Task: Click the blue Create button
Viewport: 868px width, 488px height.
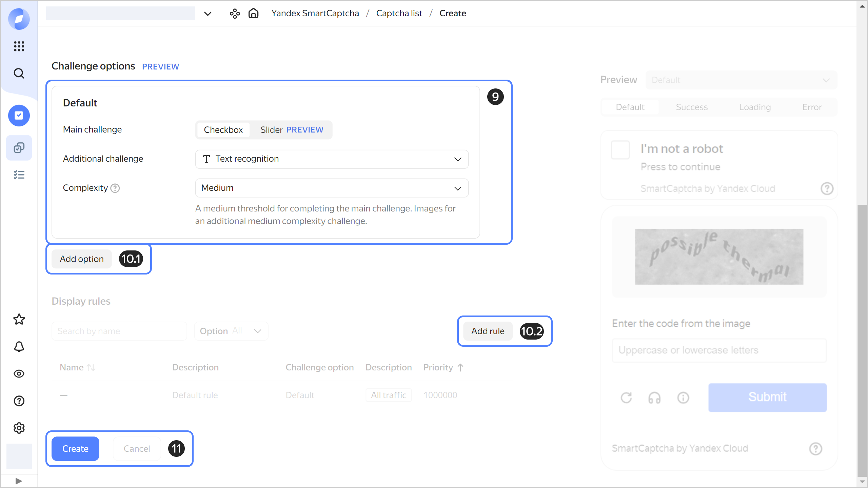Action: (75, 449)
